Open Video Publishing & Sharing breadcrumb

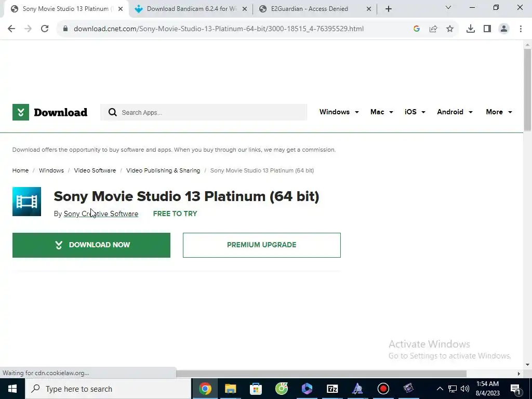coord(163,170)
